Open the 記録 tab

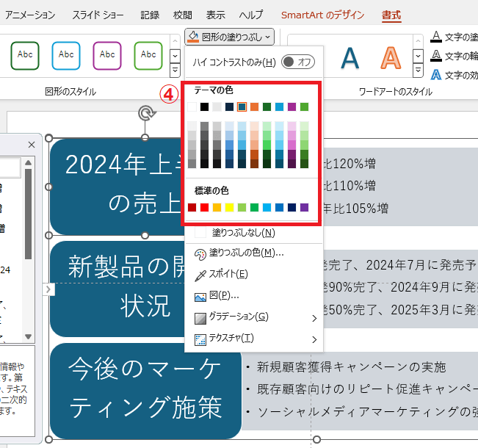150,15
